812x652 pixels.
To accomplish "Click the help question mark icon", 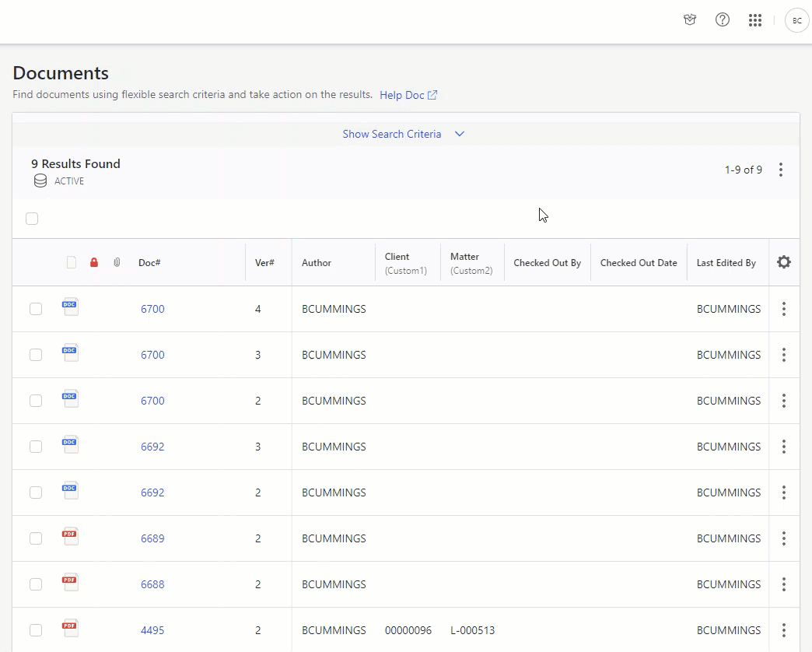I will point(723,20).
